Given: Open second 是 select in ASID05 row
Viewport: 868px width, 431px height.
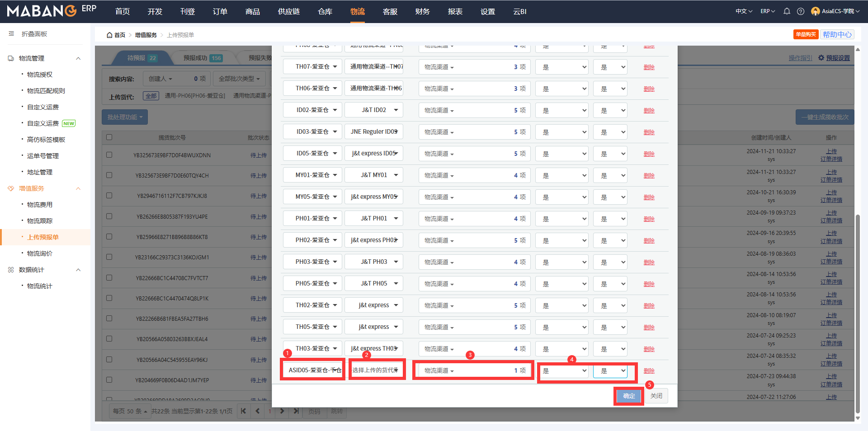Looking at the screenshot, I should 610,371.
